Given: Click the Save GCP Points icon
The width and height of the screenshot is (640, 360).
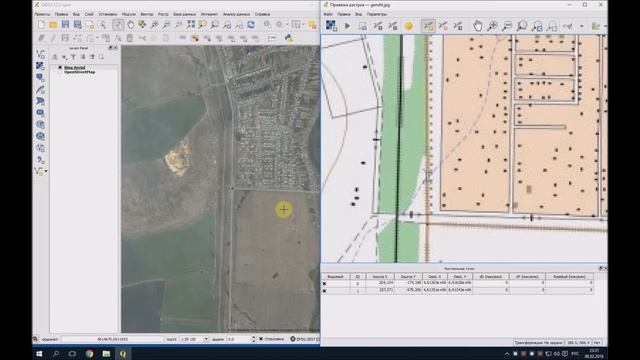Looking at the screenshot, I should (x=393, y=26).
